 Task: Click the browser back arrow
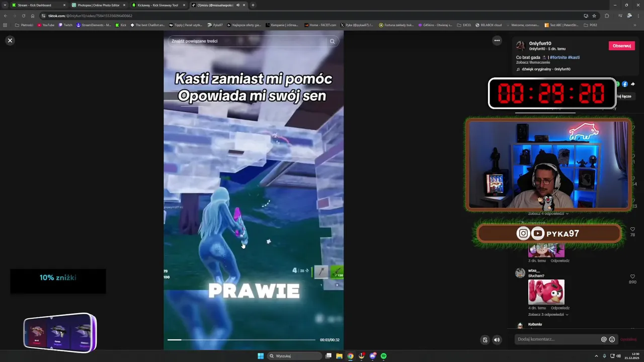point(6,16)
